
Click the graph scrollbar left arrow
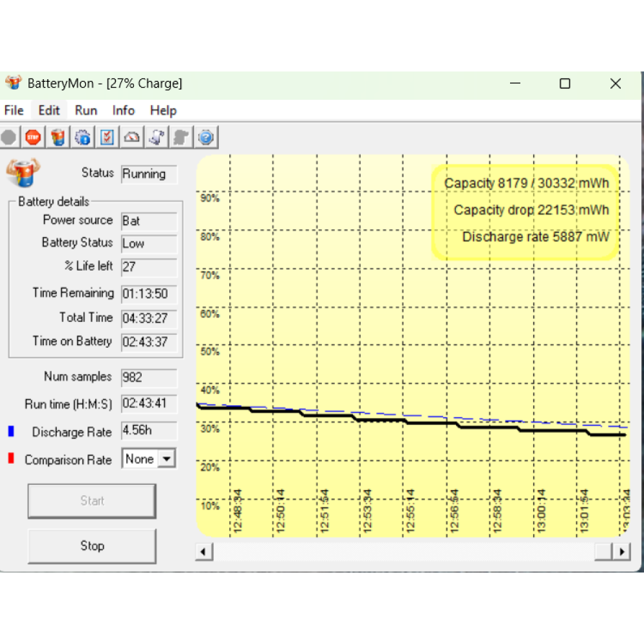pyautogui.click(x=204, y=552)
